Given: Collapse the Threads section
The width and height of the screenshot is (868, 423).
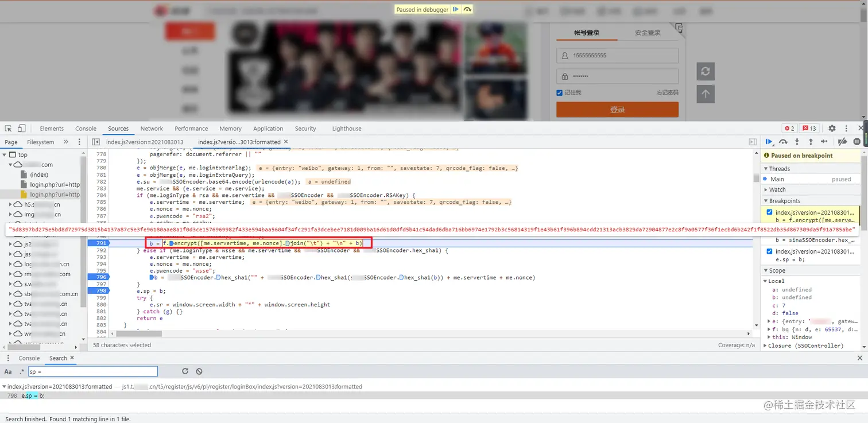Looking at the screenshot, I should (x=780, y=169).
